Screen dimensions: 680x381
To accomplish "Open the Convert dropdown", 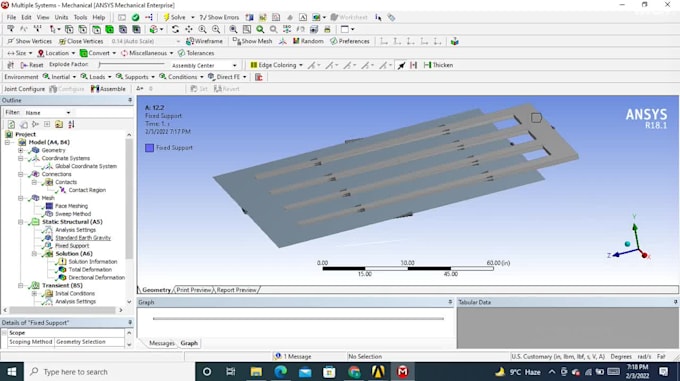I will point(98,53).
